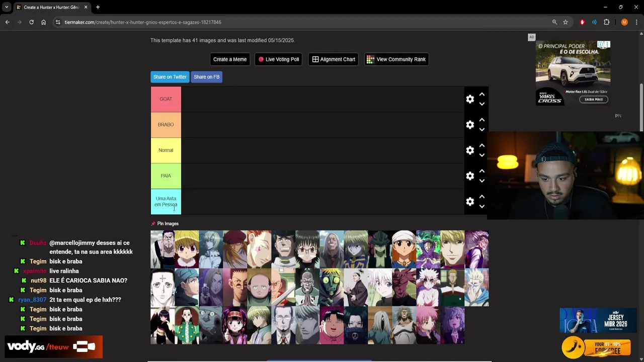Expand the tab search dropdown
The image size is (644, 362).
(x=7, y=7)
